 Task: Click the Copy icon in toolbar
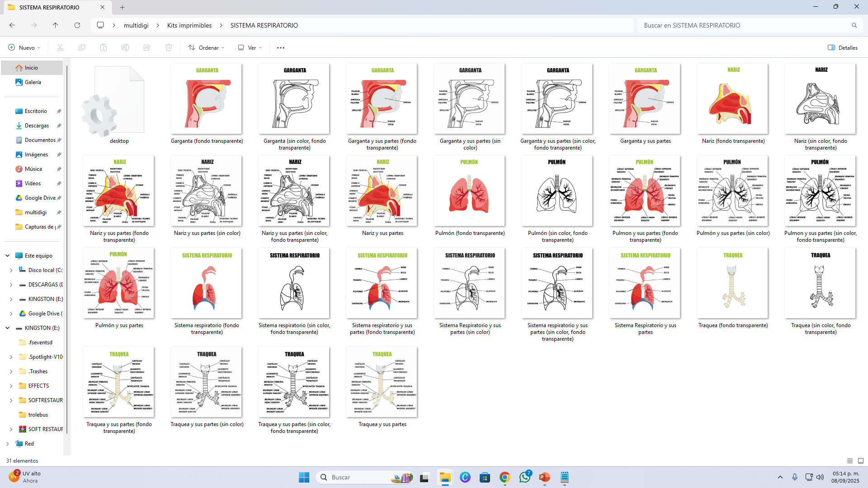(x=82, y=47)
